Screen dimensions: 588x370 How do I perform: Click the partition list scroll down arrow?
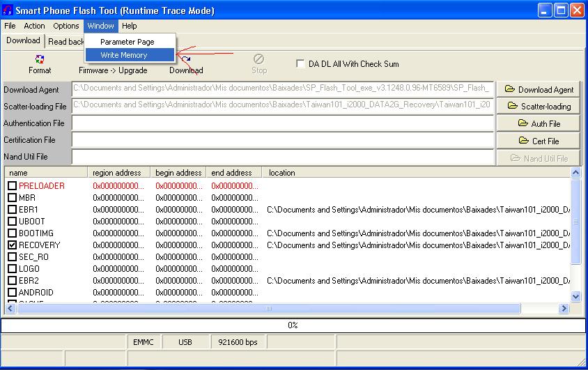575,297
